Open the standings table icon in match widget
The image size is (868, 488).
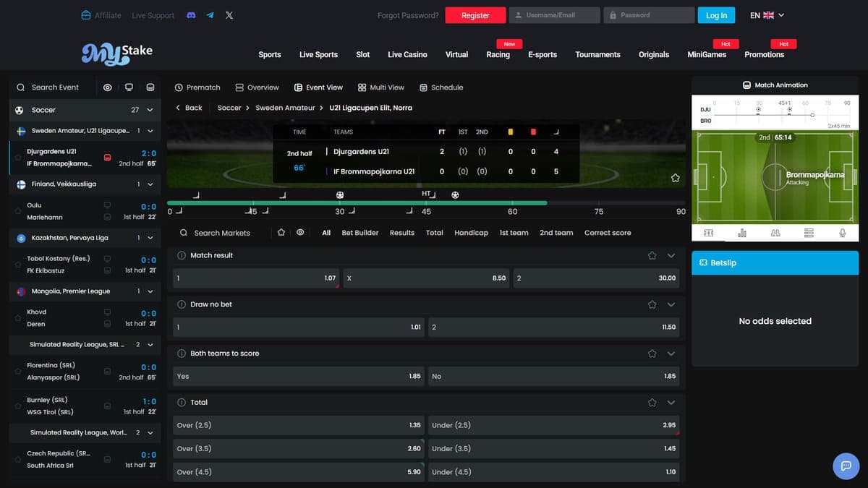click(x=809, y=233)
